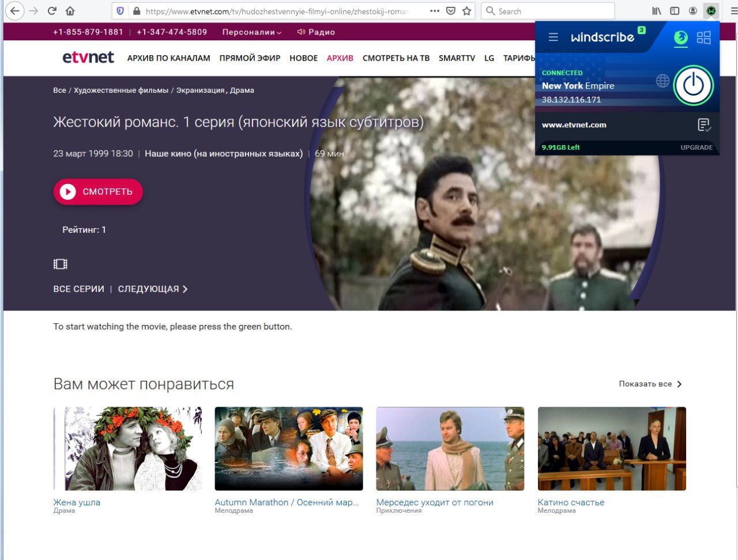Open ВСЕ СЕРИИ link
Viewport: 738px width, 560px height.
79,289
